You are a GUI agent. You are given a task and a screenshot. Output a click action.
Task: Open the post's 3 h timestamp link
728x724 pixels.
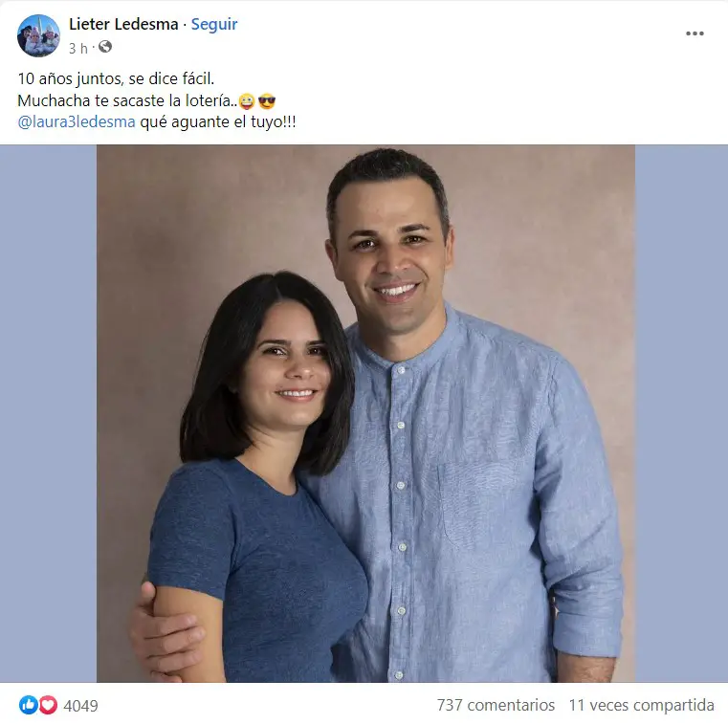[78, 48]
